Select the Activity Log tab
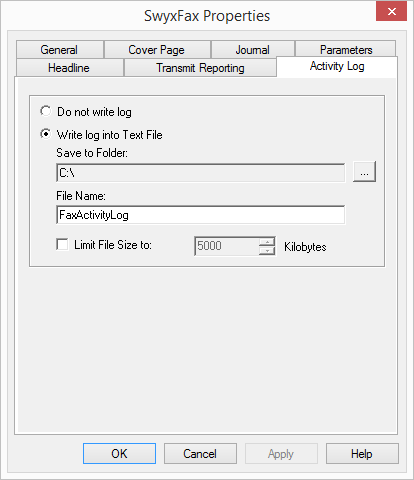This screenshot has width=414, height=480. tap(337, 66)
